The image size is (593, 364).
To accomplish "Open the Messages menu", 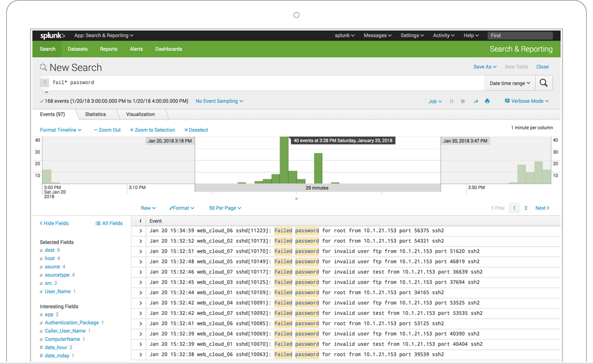I will pos(377,35).
